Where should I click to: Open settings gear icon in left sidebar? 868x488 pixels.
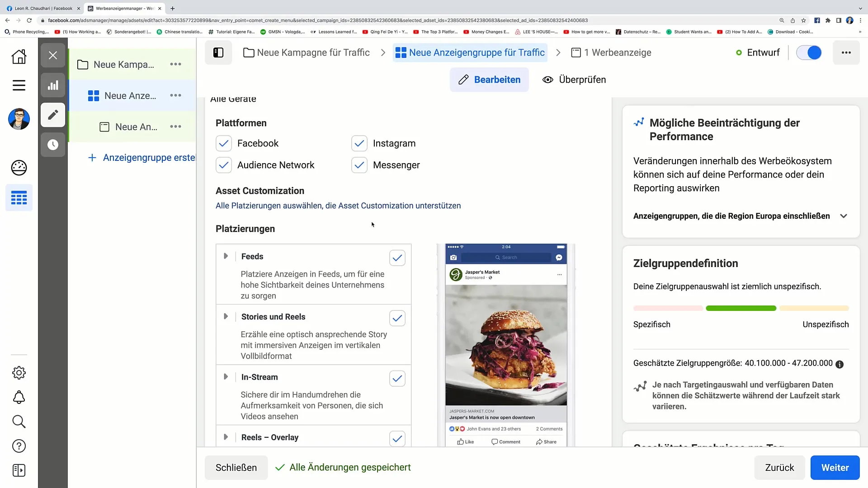(x=19, y=373)
